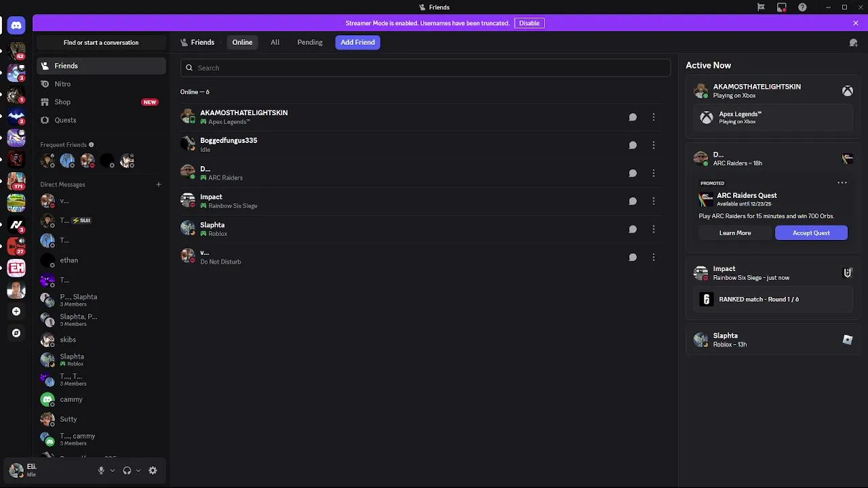This screenshot has height=488, width=868.
Task: Open more options for Slaphta row
Action: click(654, 229)
